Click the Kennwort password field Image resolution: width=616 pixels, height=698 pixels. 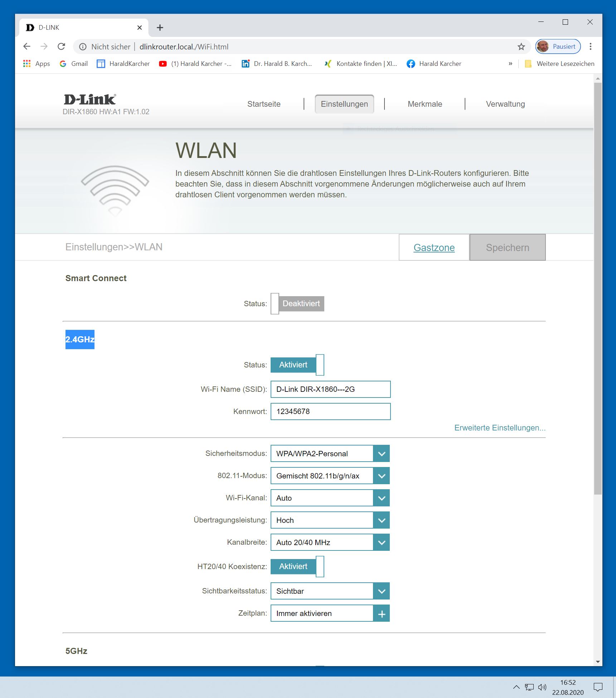point(330,411)
